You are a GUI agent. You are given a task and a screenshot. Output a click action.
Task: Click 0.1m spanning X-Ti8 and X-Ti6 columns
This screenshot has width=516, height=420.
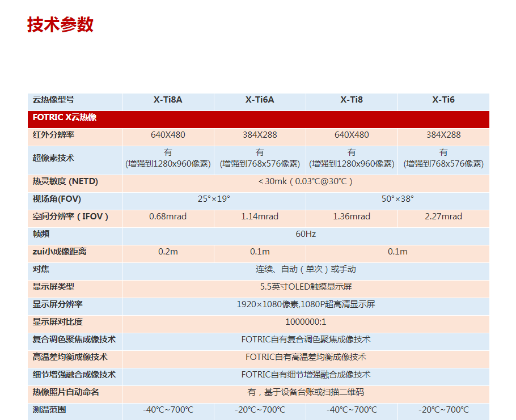(397, 252)
